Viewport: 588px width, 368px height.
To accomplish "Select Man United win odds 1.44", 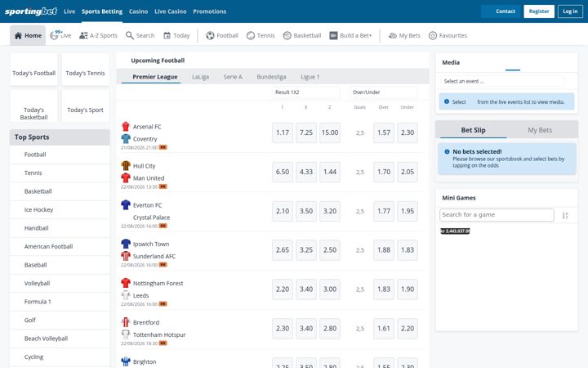I will (330, 172).
